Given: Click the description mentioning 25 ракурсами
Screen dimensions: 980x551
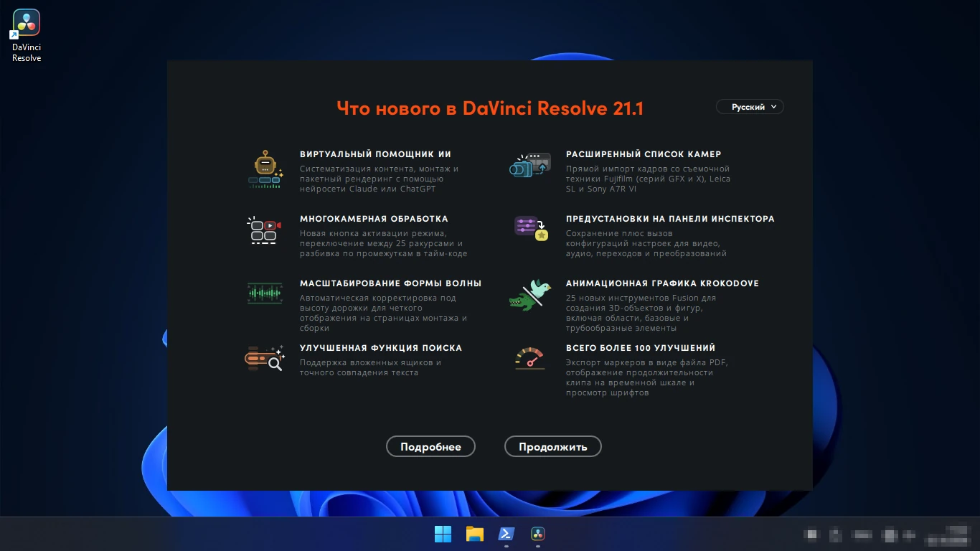Looking at the screenshot, I should pos(384,244).
